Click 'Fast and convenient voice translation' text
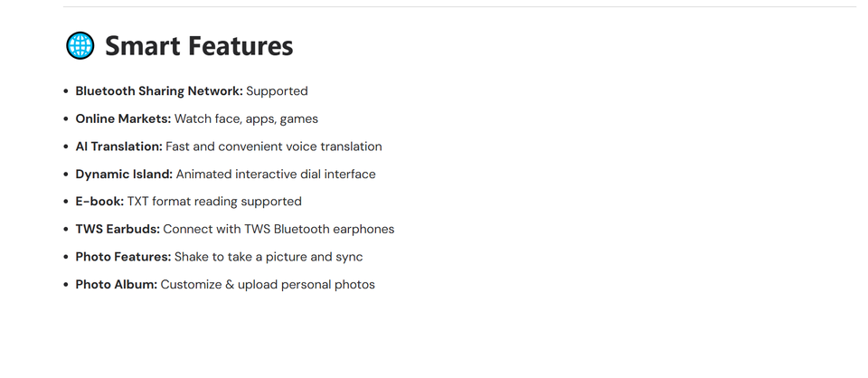Viewport: 868px width, 378px height. pyautogui.click(x=274, y=146)
